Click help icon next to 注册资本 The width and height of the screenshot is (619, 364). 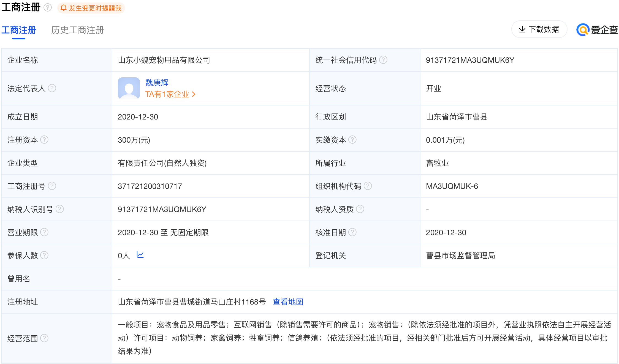click(44, 140)
